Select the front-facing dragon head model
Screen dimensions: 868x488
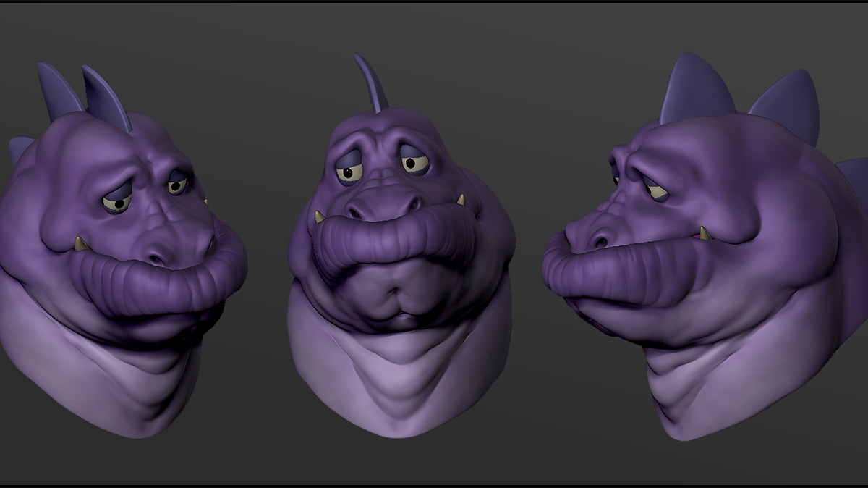click(x=401, y=246)
